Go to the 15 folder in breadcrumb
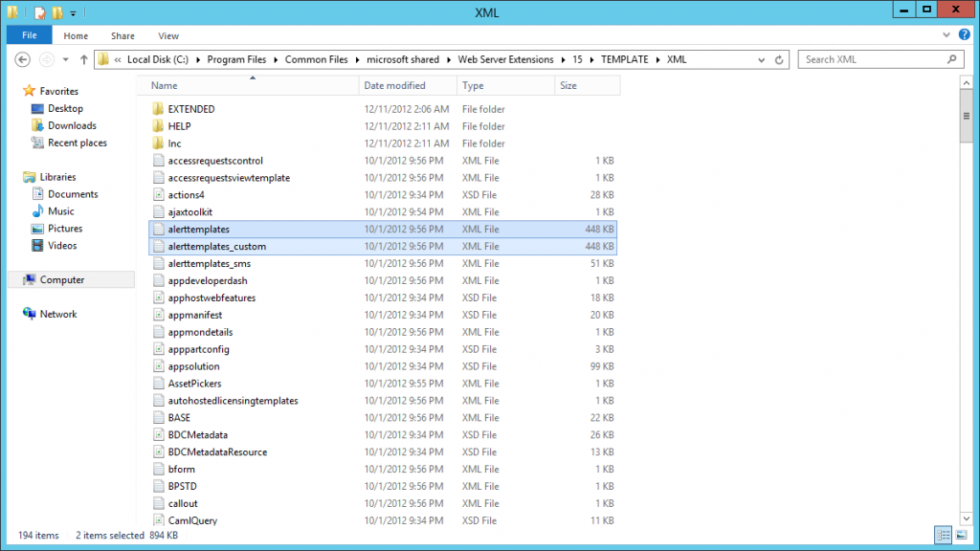Screen dimensions: 980x551 [x=577, y=59]
